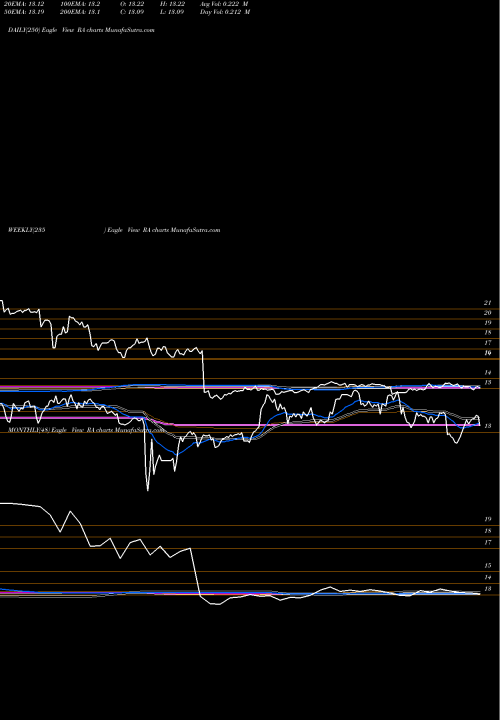The height and width of the screenshot is (720, 500).
Task: Click monthly chart's 17 axis label
Action: point(488,542)
